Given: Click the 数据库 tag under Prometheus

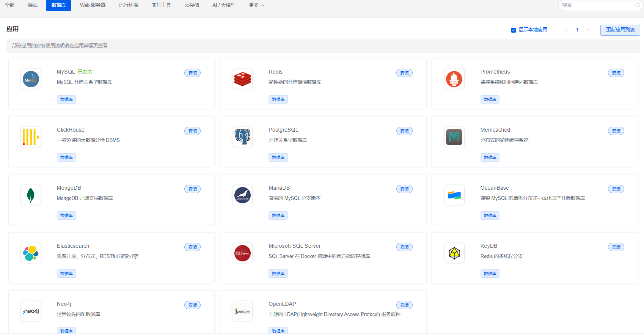Looking at the screenshot, I should [490, 99].
